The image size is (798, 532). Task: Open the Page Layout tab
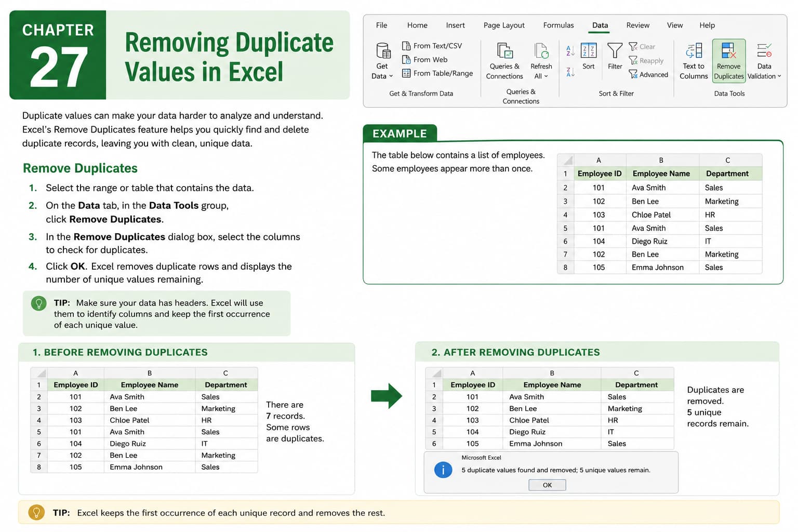504,25
